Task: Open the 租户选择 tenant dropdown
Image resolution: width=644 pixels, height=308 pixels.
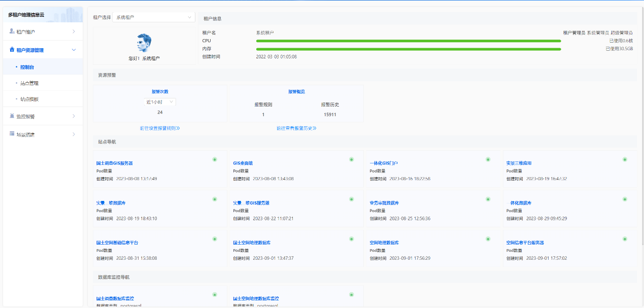Action: [x=154, y=16]
